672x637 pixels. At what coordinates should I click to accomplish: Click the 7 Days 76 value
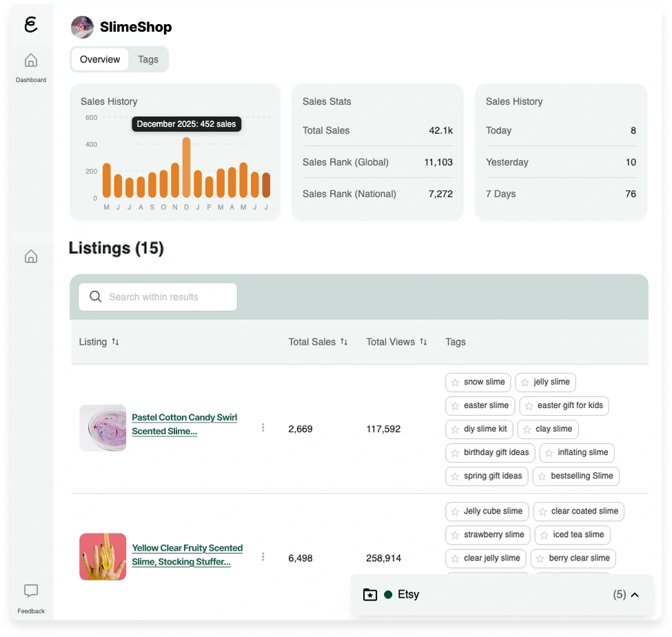click(631, 194)
